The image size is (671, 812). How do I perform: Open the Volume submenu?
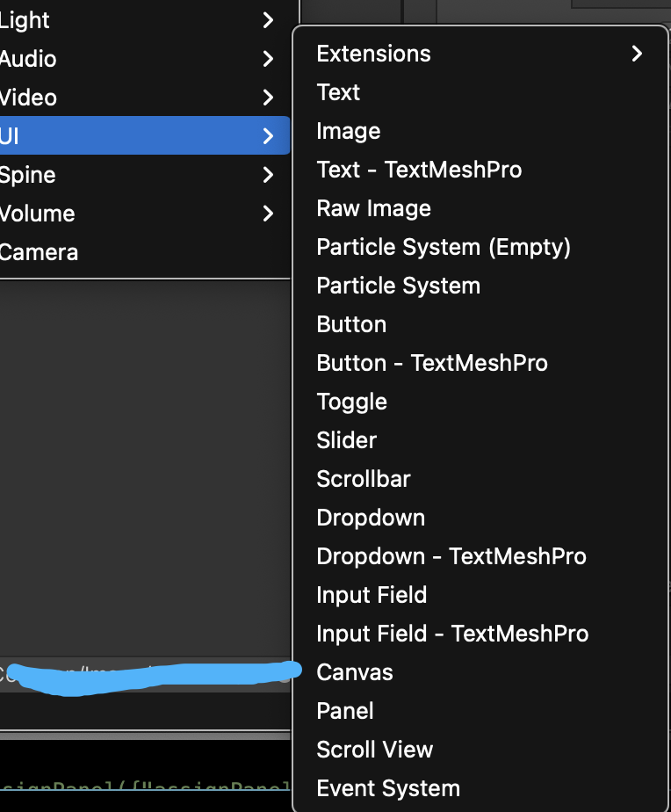pos(38,214)
